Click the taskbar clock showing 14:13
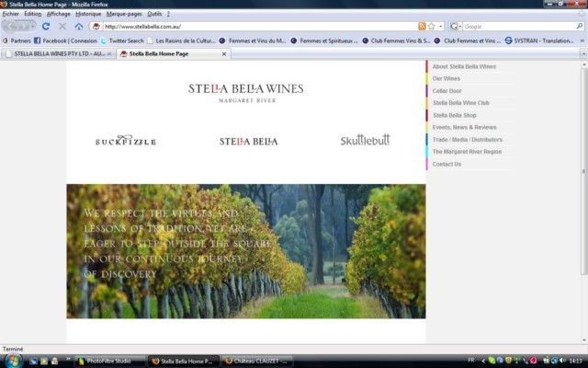This screenshot has width=588, height=368. point(576,362)
